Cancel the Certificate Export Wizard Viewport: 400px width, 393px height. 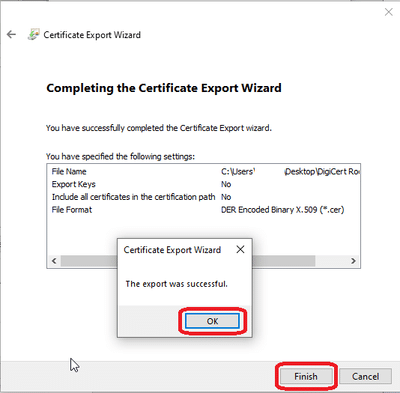tap(365, 376)
